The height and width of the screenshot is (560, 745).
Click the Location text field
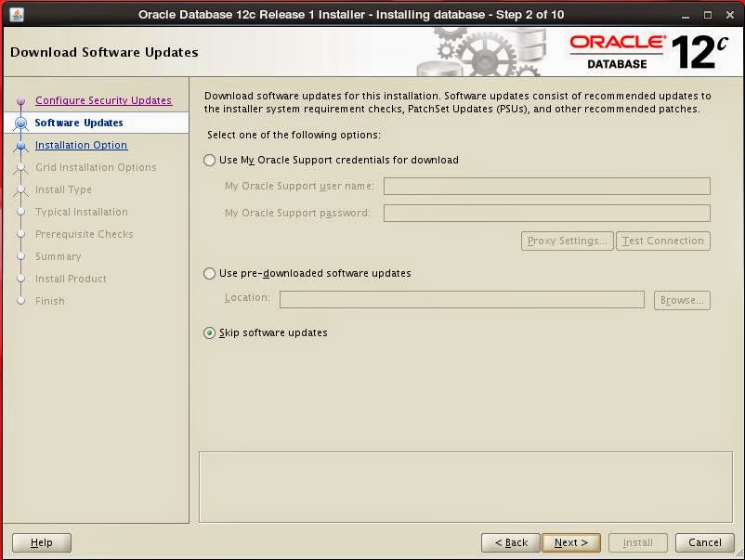pos(462,300)
